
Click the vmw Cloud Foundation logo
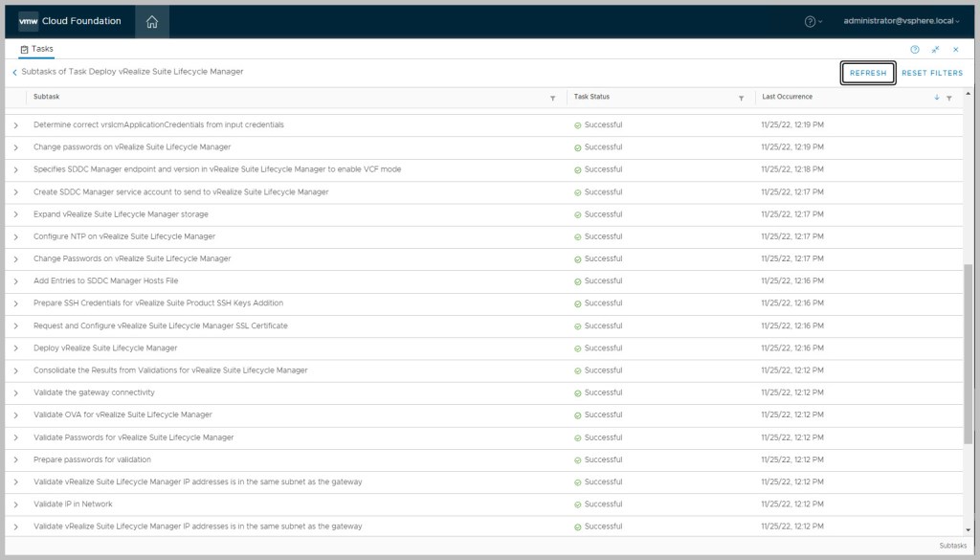tap(70, 21)
